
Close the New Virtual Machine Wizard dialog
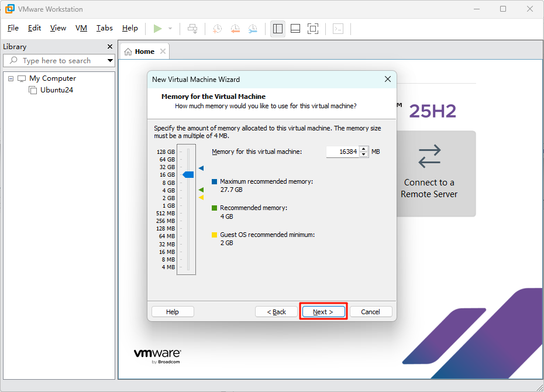[x=388, y=79]
